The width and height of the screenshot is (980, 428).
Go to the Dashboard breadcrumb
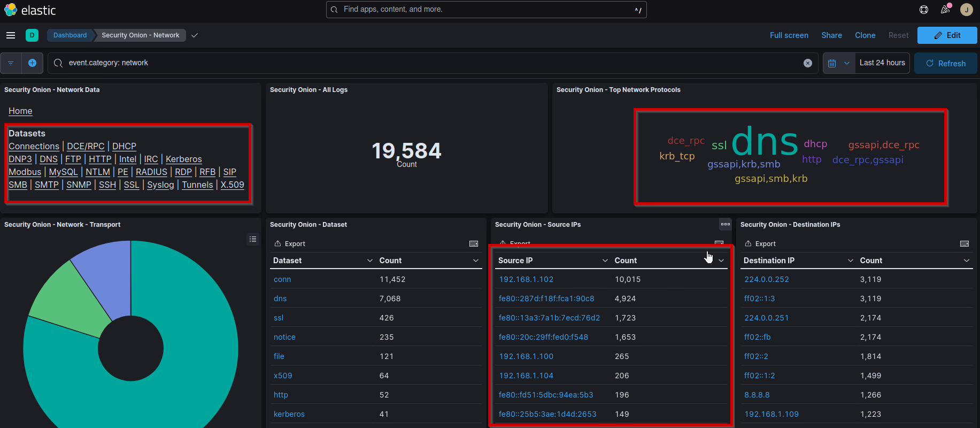(x=70, y=35)
